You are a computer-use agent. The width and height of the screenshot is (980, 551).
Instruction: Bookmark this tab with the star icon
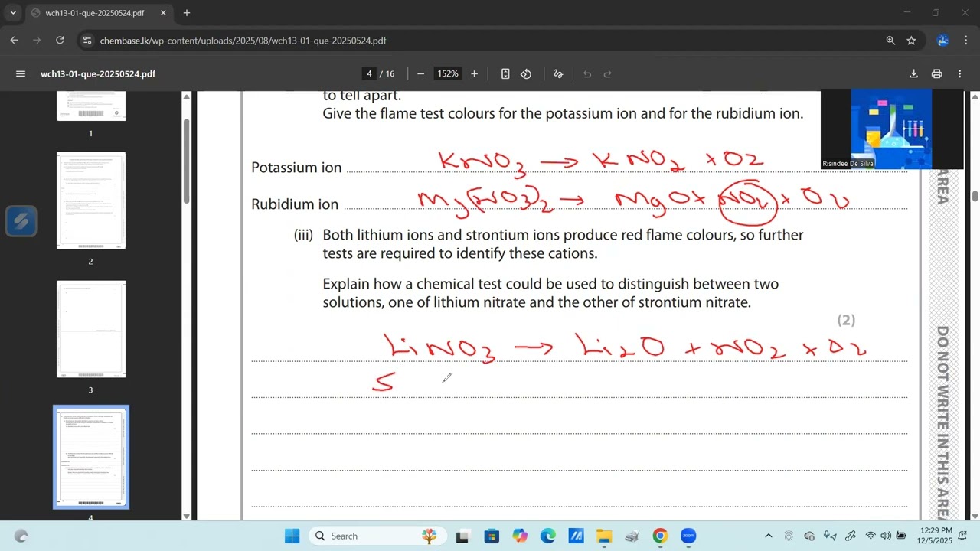coord(911,41)
